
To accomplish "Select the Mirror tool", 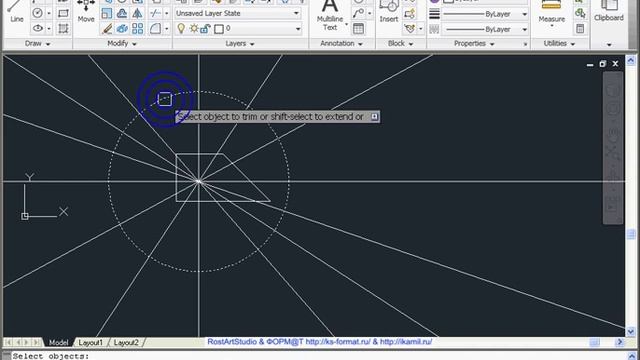I will [x=138, y=13].
